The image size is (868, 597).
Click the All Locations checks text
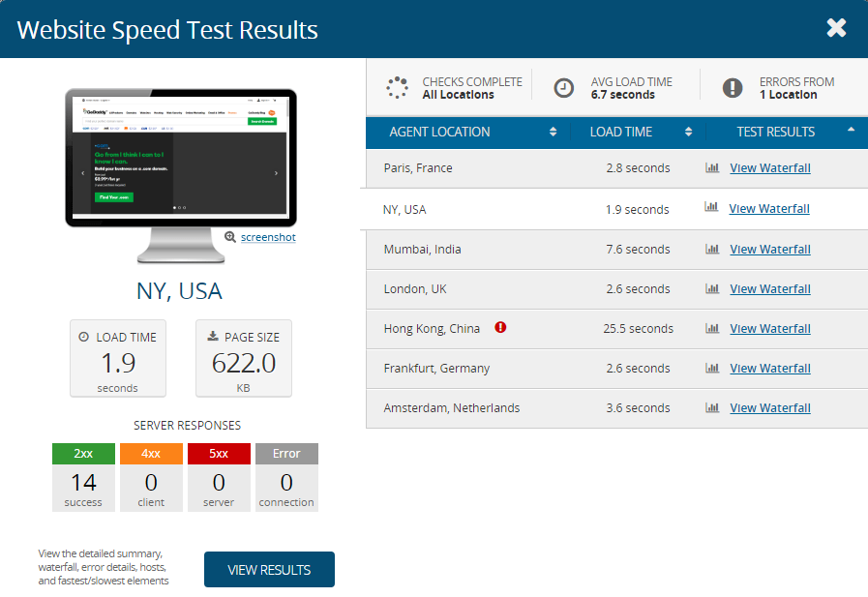coord(459,95)
